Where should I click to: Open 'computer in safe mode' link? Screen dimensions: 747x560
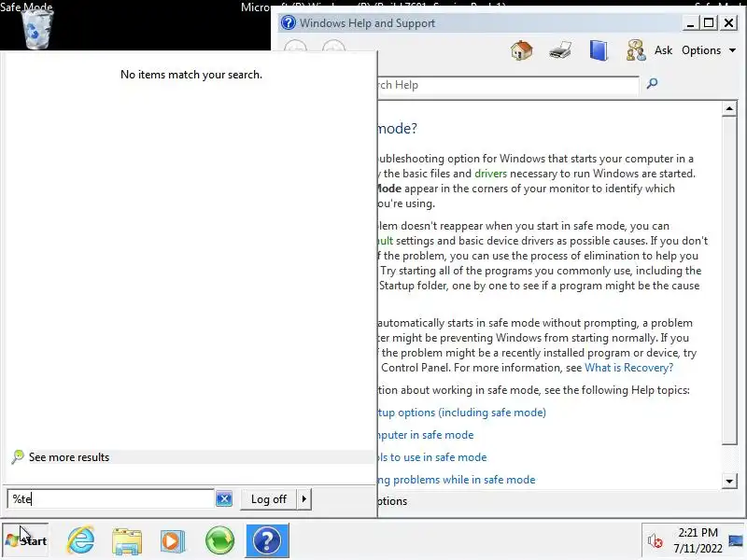(x=426, y=435)
